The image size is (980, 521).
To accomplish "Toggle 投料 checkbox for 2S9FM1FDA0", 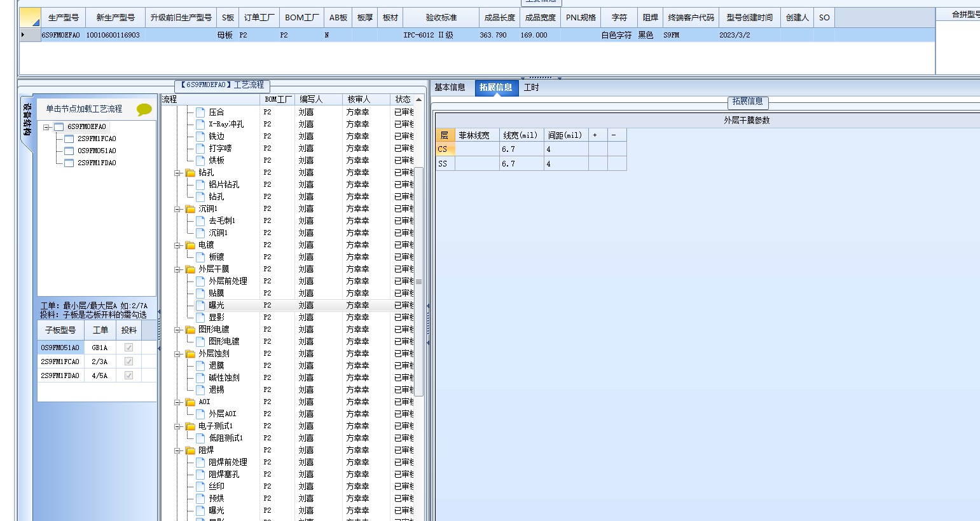I will tap(129, 376).
